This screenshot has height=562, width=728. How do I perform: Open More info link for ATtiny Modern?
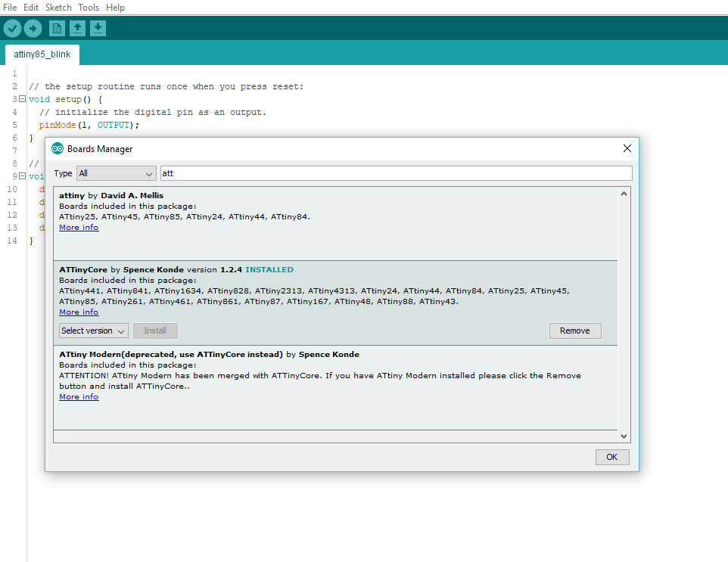(79, 397)
